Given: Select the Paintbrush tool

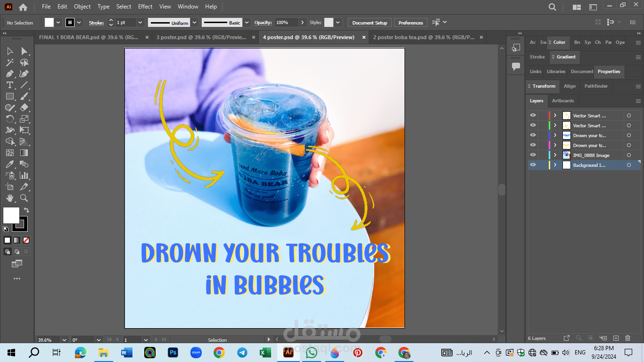Looking at the screenshot, I should pos(25,96).
